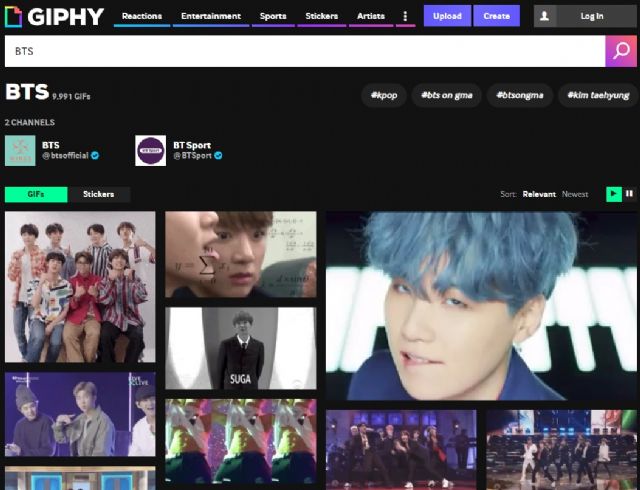The height and width of the screenshot is (490, 640).
Task: Focus the search field containing BTS
Action: (x=305, y=51)
